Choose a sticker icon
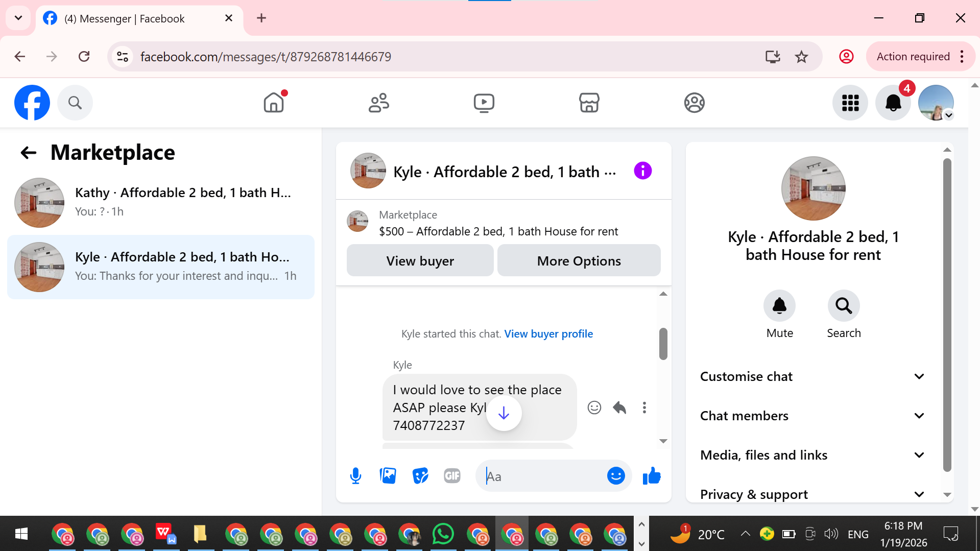 point(420,476)
